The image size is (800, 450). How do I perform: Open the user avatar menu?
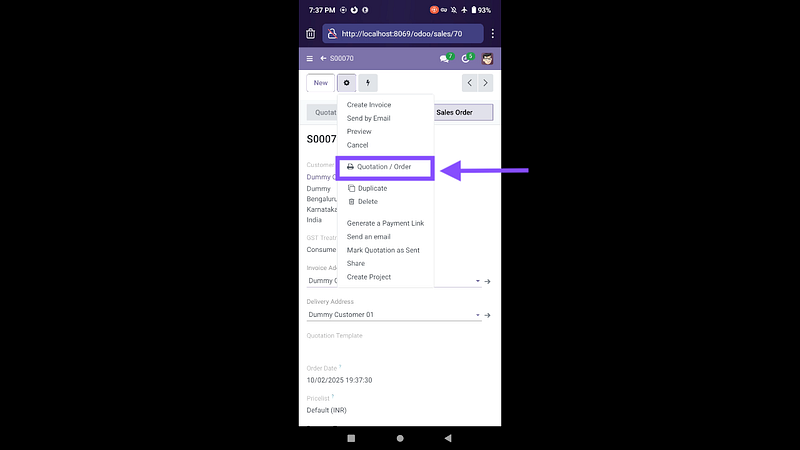coord(487,59)
